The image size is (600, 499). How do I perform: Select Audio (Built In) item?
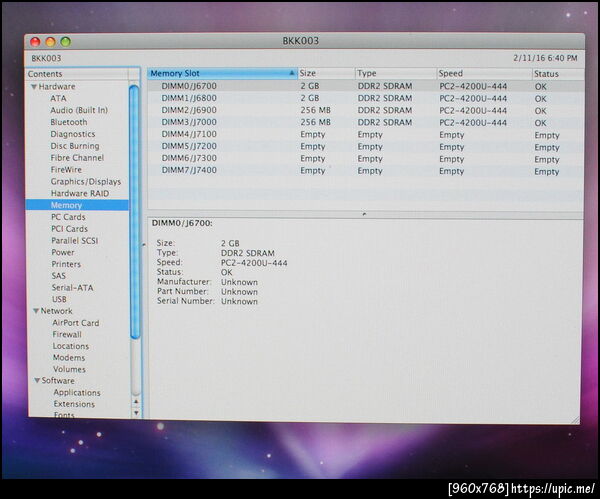coord(79,110)
